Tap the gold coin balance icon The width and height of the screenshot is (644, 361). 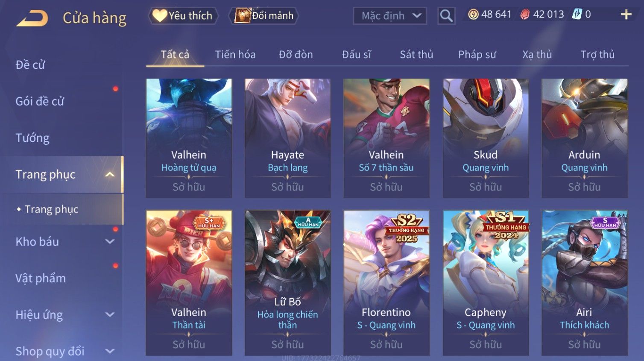[473, 15]
